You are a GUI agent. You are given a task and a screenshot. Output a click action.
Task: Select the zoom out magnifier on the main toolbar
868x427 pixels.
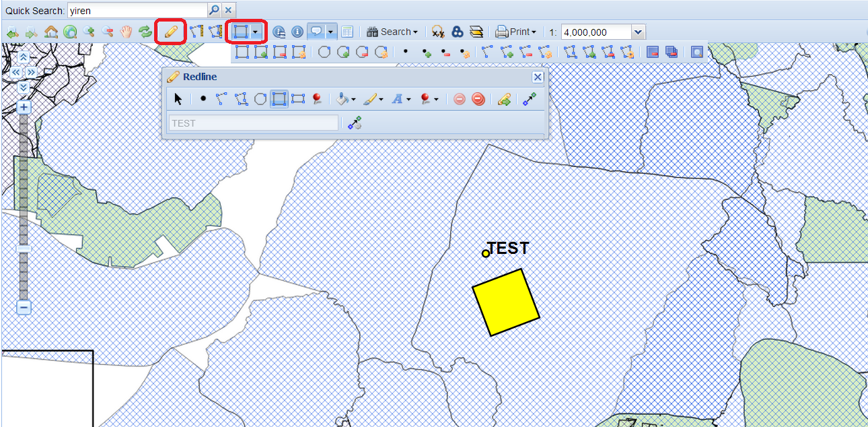pyautogui.click(x=108, y=32)
